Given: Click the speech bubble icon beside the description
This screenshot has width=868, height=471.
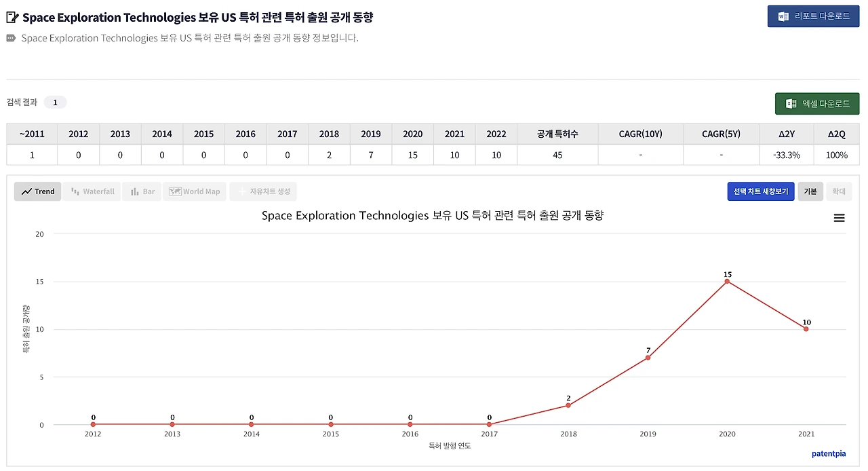Looking at the screenshot, I should click(11, 39).
